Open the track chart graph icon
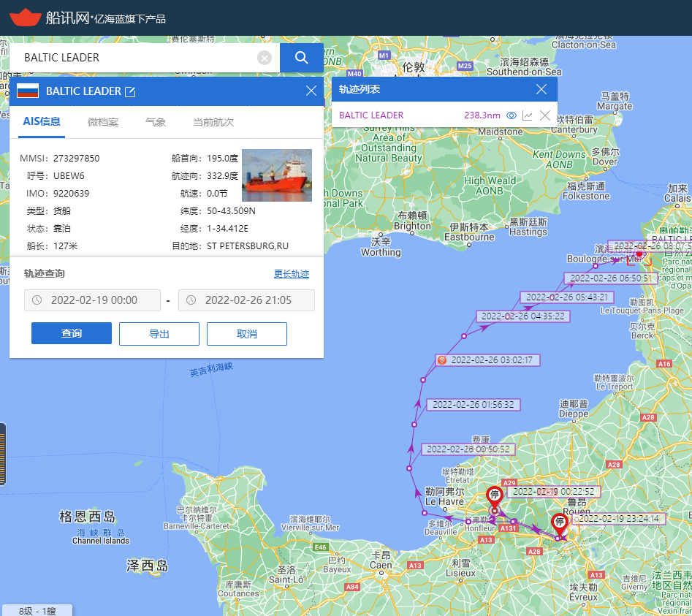The image size is (692, 616). pos(528,115)
